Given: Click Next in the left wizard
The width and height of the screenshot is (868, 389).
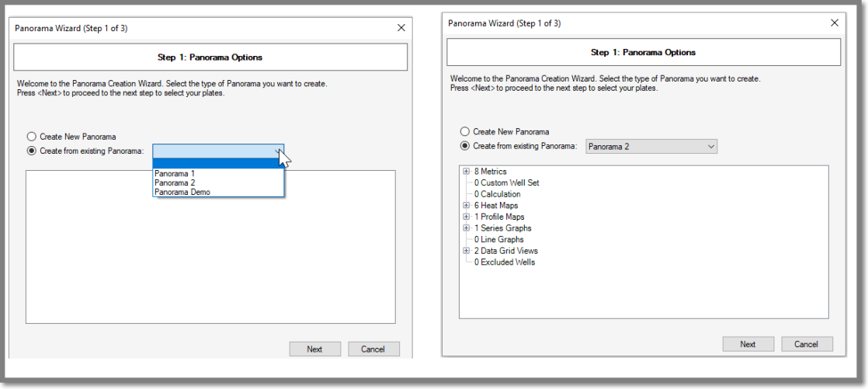Looking at the screenshot, I should click(x=315, y=349).
